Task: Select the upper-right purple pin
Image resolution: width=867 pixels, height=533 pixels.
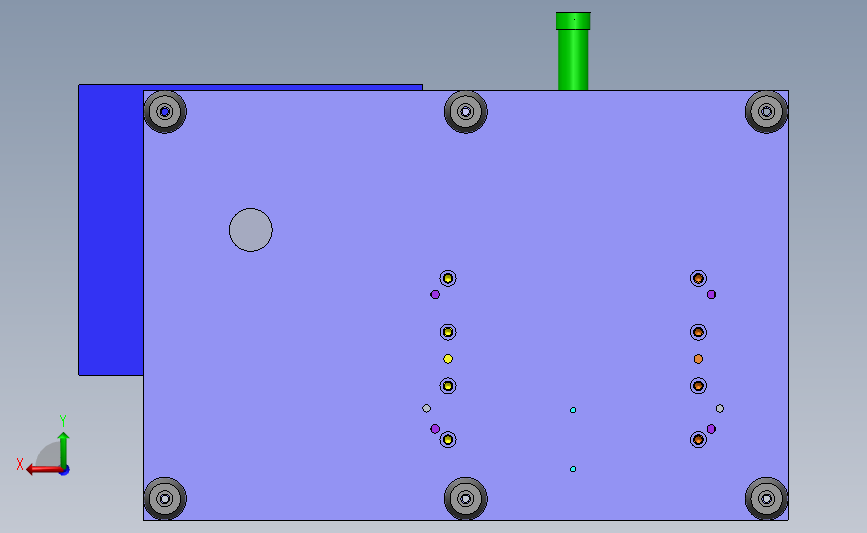Action: click(711, 294)
